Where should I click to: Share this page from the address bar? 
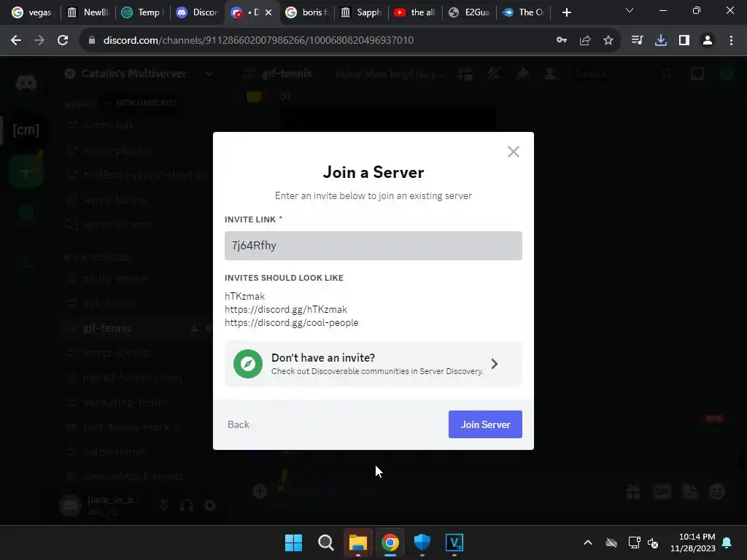585,41
